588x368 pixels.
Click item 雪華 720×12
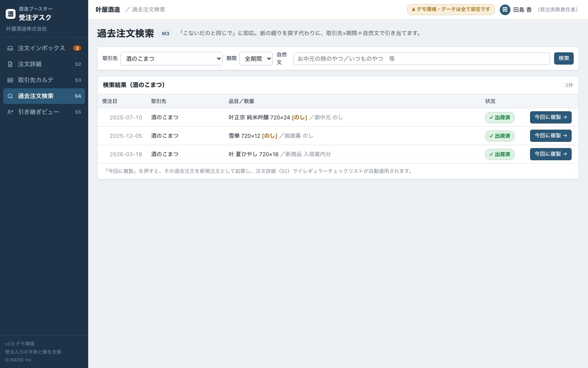click(x=244, y=136)
